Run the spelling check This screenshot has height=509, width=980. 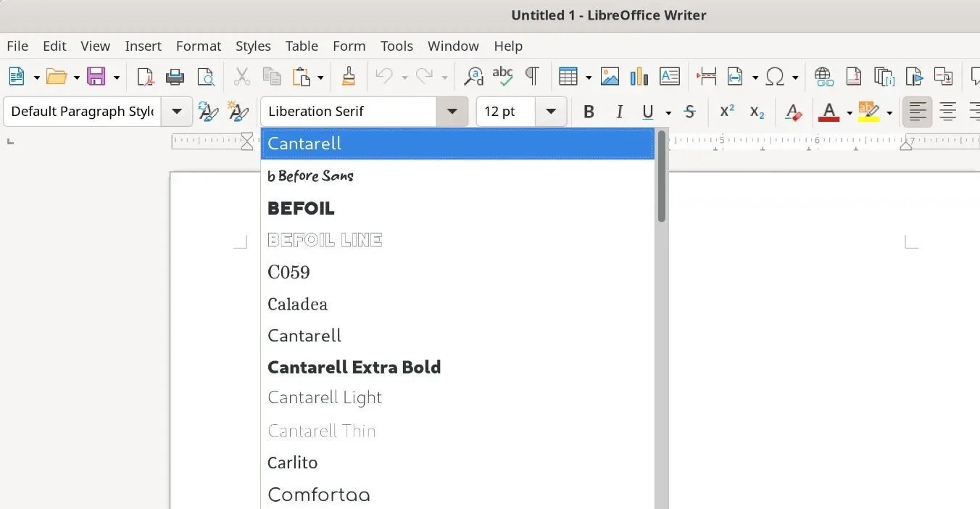pyautogui.click(x=503, y=76)
